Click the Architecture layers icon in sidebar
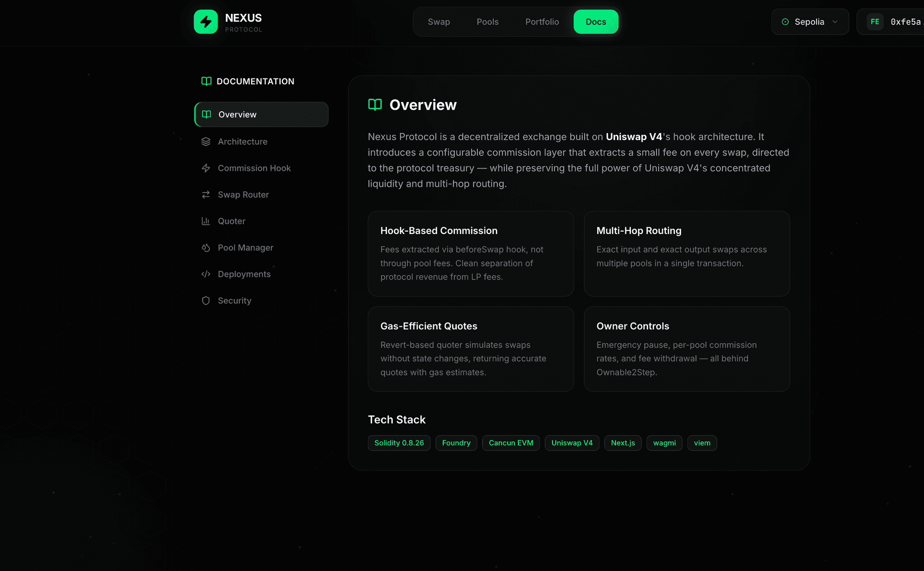 tap(206, 142)
